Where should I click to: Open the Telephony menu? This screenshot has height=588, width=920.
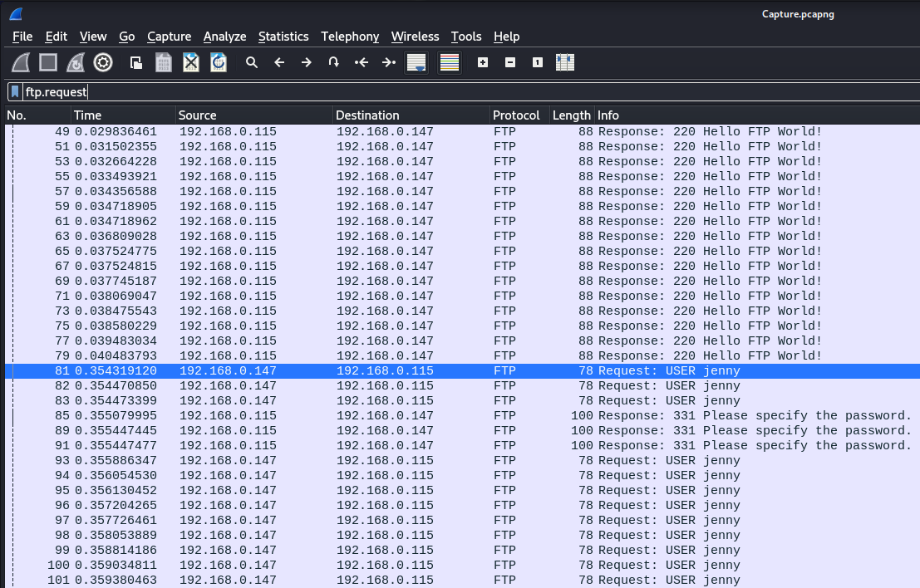[x=350, y=37]
